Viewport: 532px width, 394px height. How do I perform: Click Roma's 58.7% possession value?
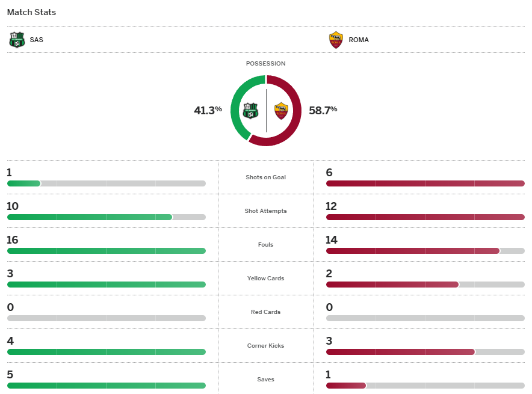point(323,110)
